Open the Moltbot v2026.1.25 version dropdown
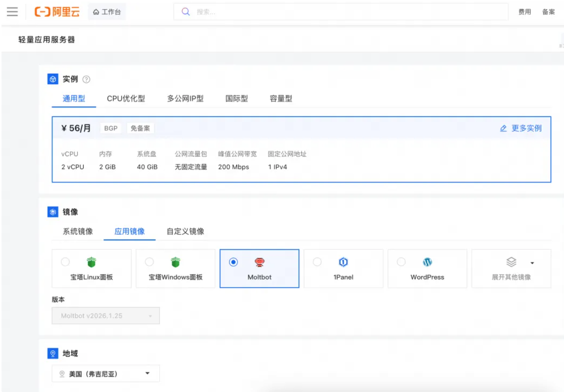 [106, 316]
